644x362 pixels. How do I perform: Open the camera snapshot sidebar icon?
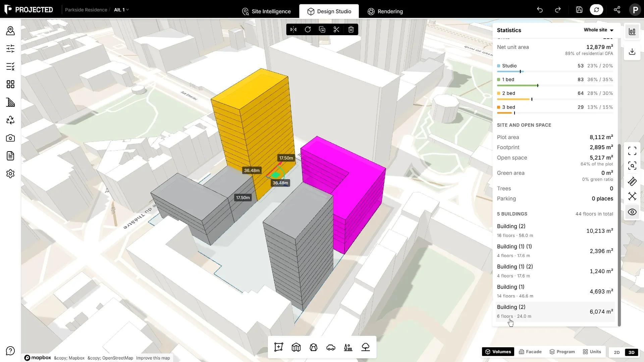coord(10,138)
